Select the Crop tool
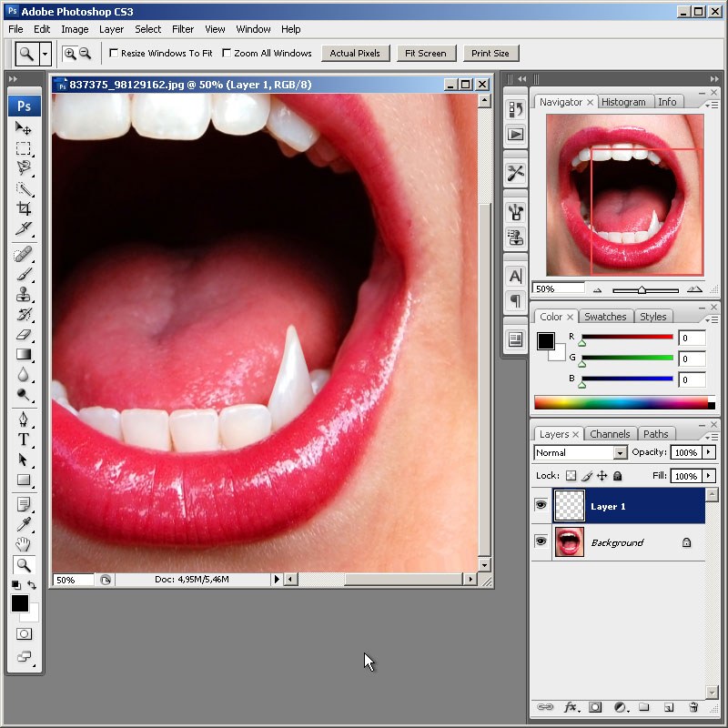The width and height of the screenshot is (728, 728). click(x=24, y=208)
